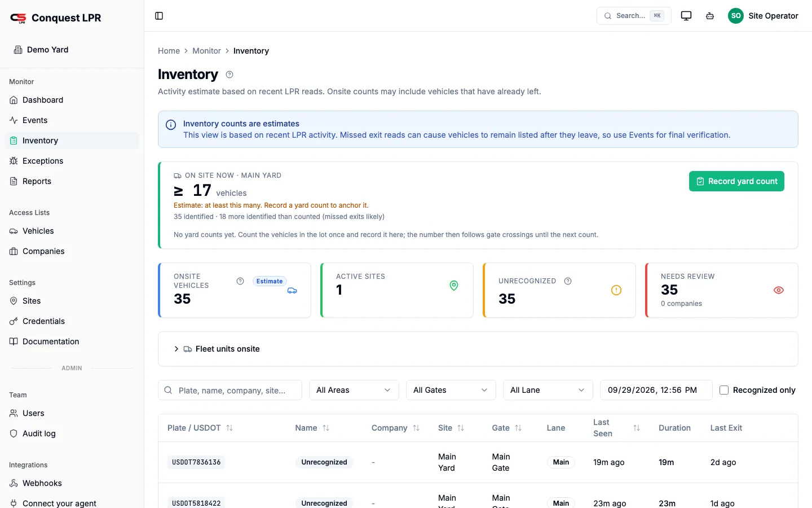Click the car icon on Onsite Vehicles card
The image size is (812, 508).
click(292, 291)
